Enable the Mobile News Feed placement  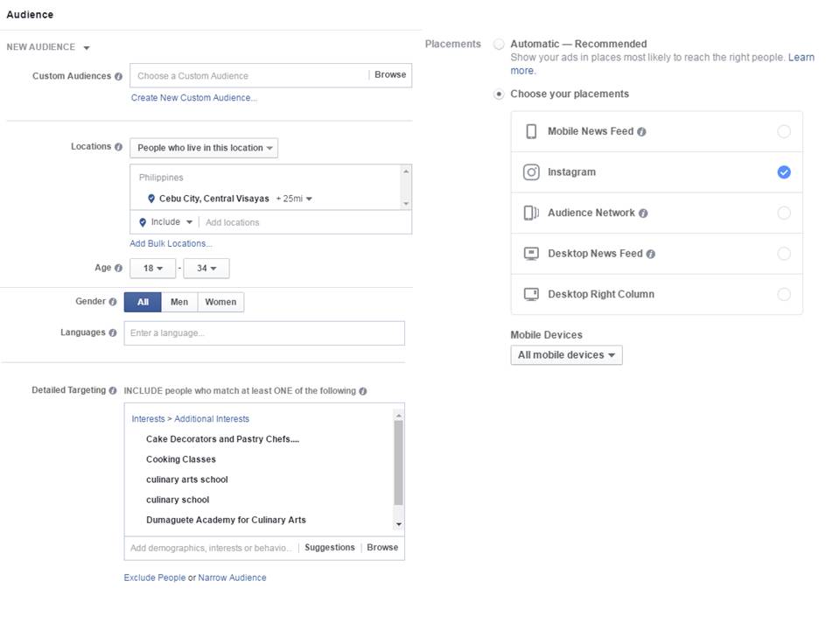click(784, 131)
